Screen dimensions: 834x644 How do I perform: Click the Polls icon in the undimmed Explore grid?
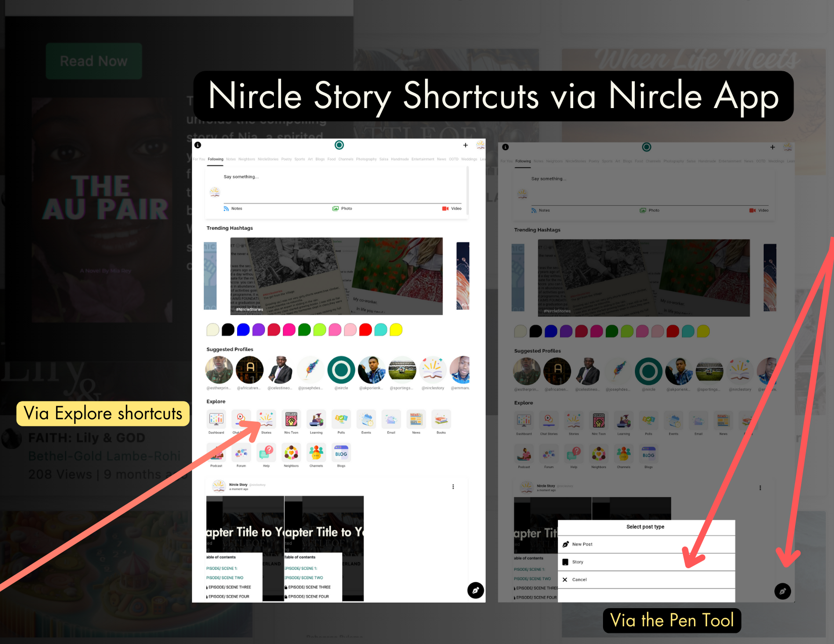pos(341,420)
